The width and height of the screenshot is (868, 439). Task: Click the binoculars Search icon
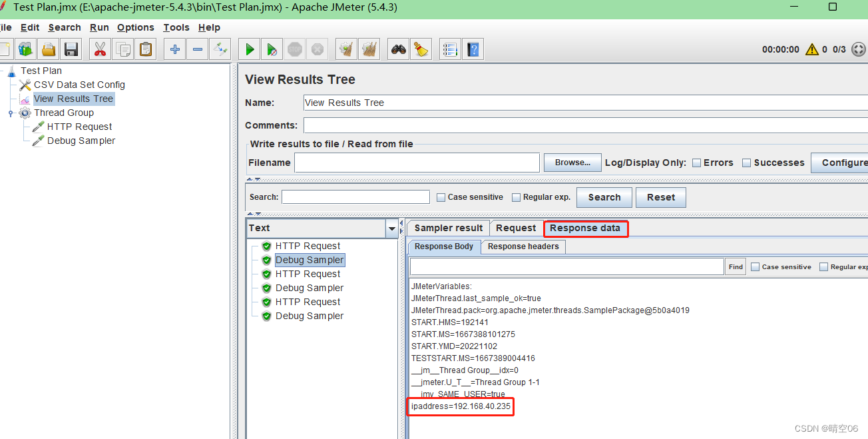pos(399,49)
